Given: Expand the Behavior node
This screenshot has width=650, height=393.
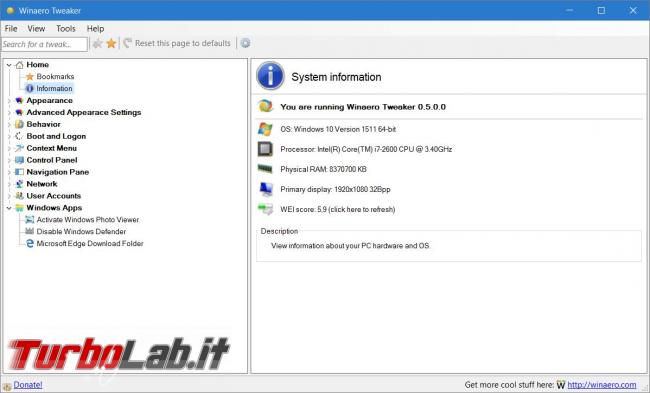Looking at the screenshot, I should coord(9,124).
